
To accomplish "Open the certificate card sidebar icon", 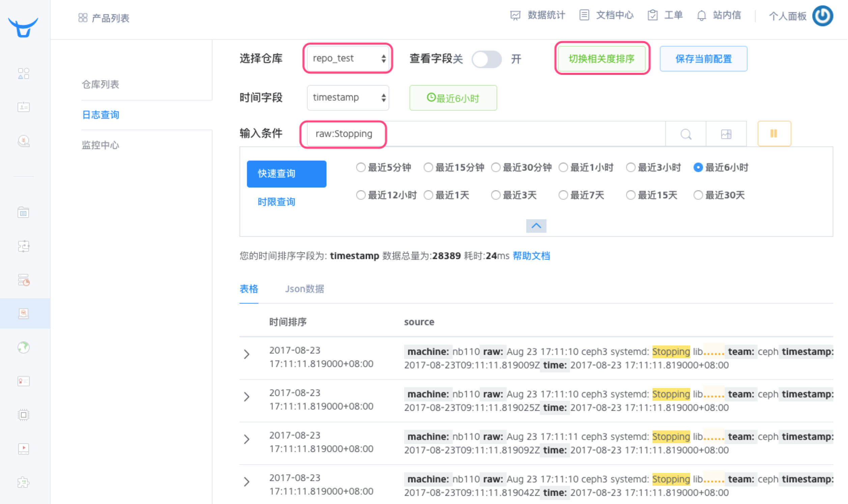I will click(x=23, y=381).
